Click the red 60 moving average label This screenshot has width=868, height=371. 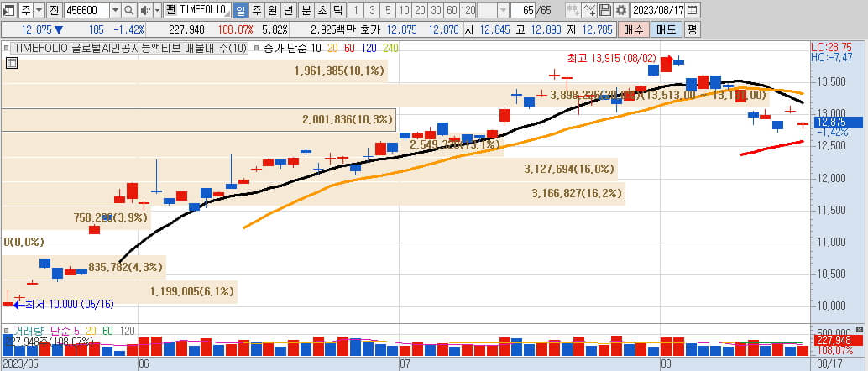[349, 48]
